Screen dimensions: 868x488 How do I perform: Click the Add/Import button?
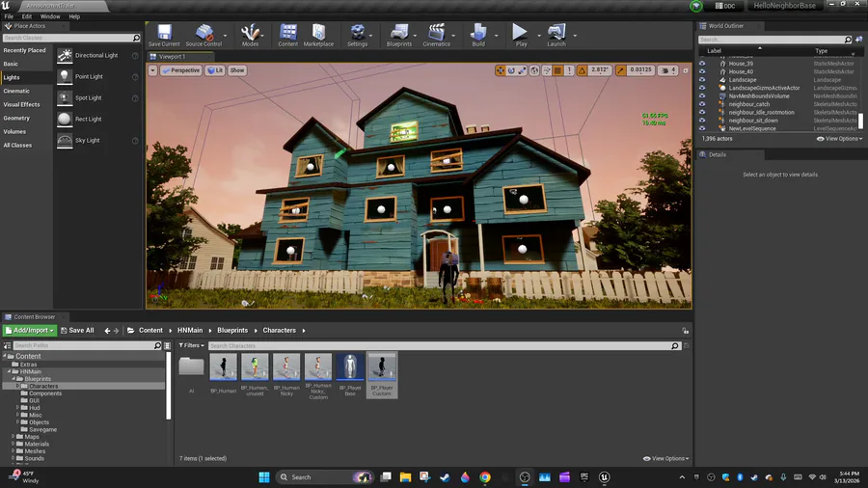click(x=30, y=330)
